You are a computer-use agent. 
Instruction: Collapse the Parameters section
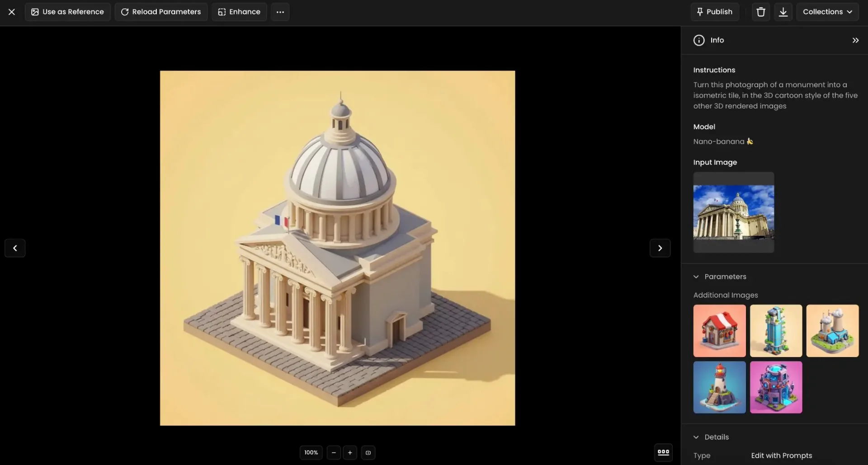click(696, 277)
